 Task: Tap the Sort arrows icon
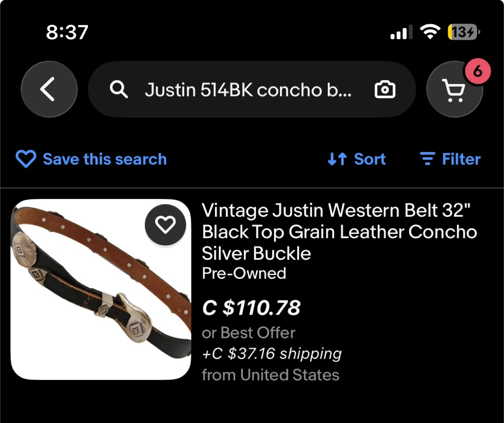coord(337,159)
